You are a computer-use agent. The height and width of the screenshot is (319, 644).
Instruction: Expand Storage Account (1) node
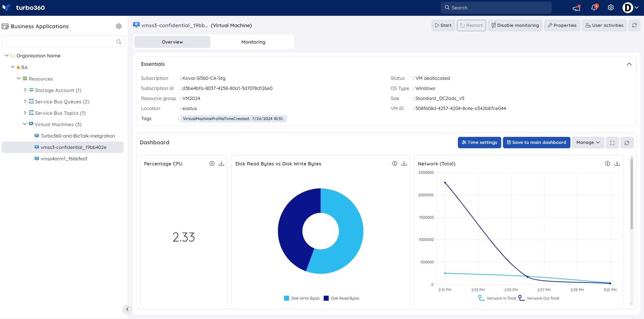(25, 90)
